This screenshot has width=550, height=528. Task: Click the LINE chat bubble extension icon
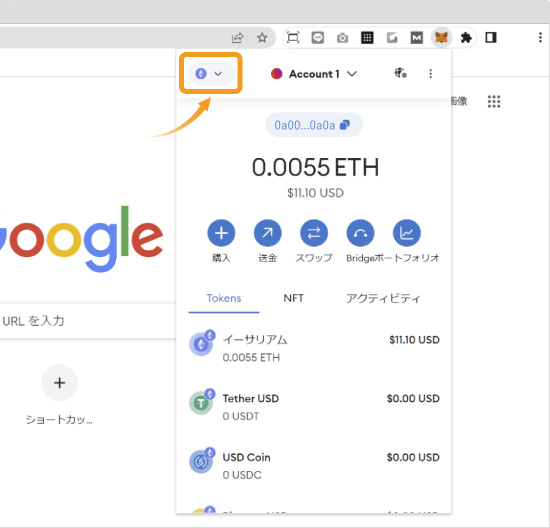(318, 37)
